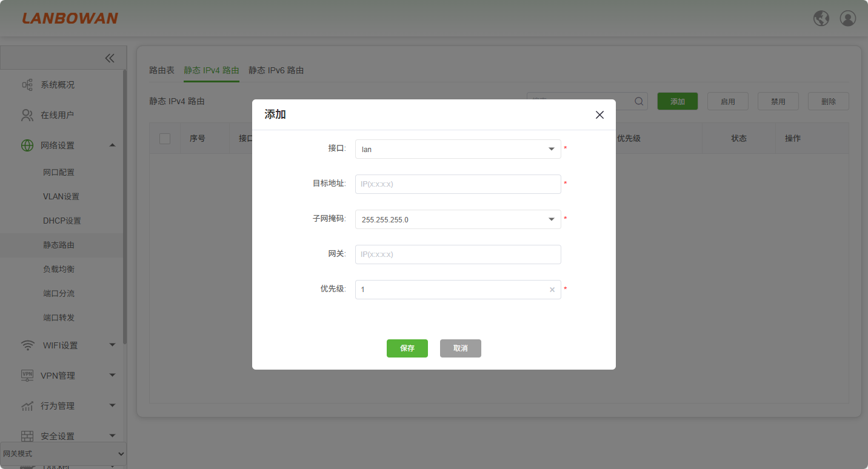The width and height of the screenshot is (868, 469).
Task: Expand the 行为管理 section arrow
Action: [x=112, y=405]
